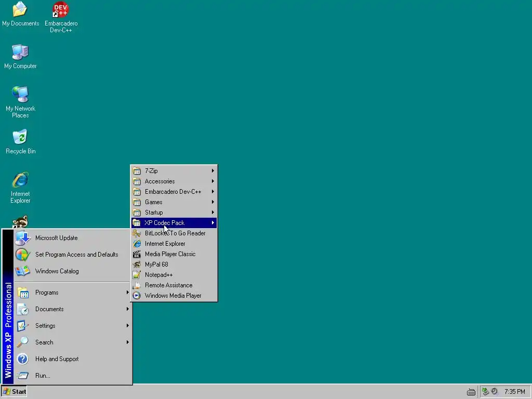Image resolution: width=532 pixels, height=399 pixels.
Task: Click the Windows Catalog icon
Action: click(x=23, y=271)
